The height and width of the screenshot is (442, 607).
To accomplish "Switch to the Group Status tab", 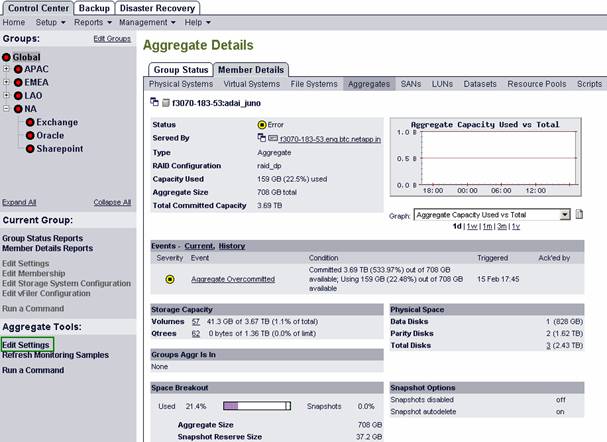I will pos(180,69).
